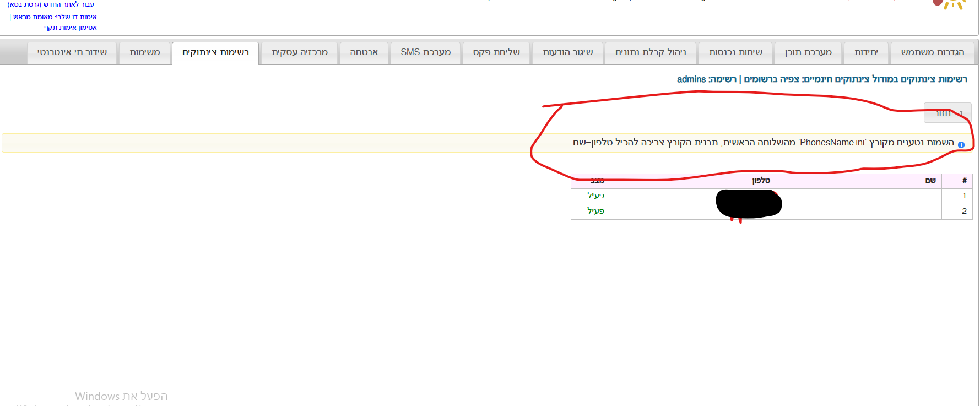Switch to the משימות tab
The width and height of the screenshot is (980, 406).
pyautogui.click(x=144, y=52)
